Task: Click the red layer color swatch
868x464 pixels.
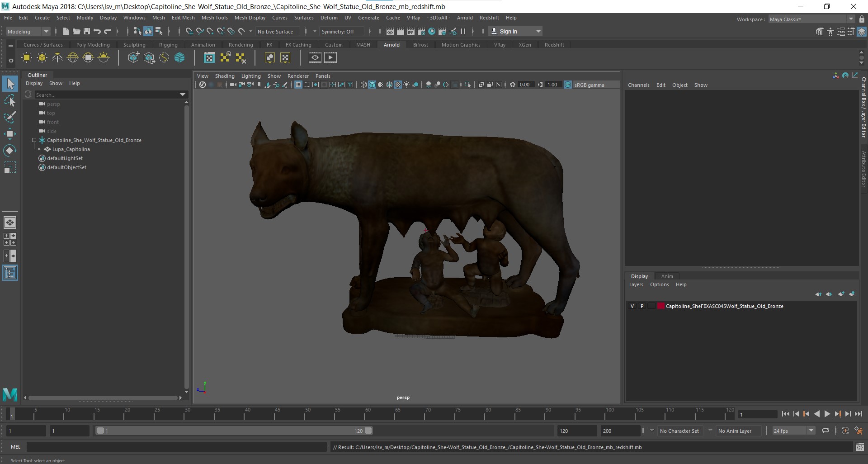Action: [x=661, y=306]
